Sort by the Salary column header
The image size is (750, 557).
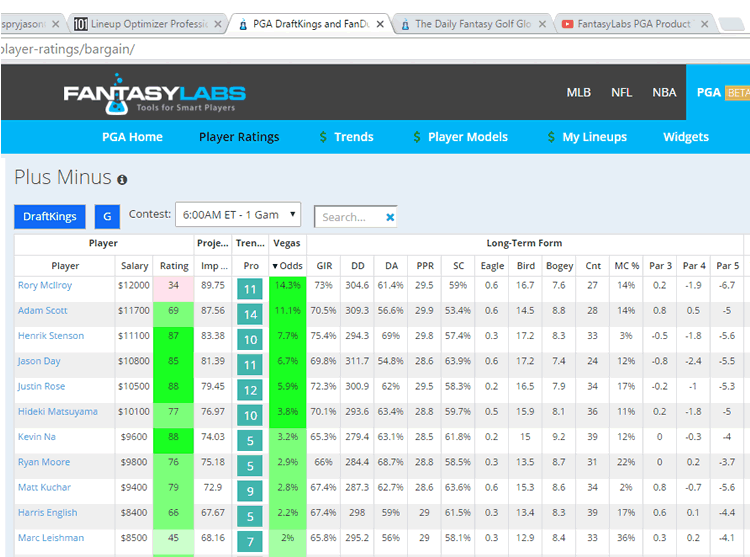[x=134, y=266]
